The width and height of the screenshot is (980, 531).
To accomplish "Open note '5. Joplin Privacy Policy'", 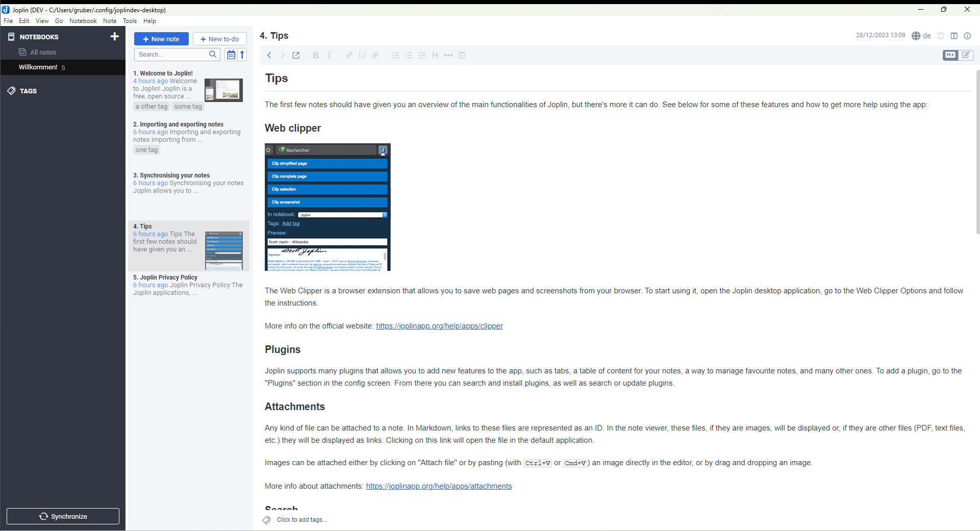I will (188, 296).
